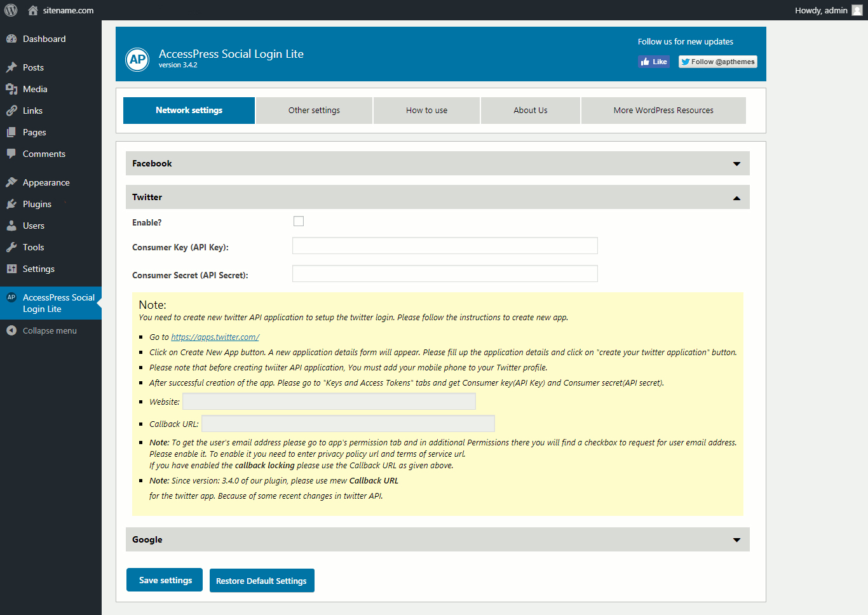This screenshot has height=615, width=868.
Task: Select the Network settings tab
Action: point(189,111)
